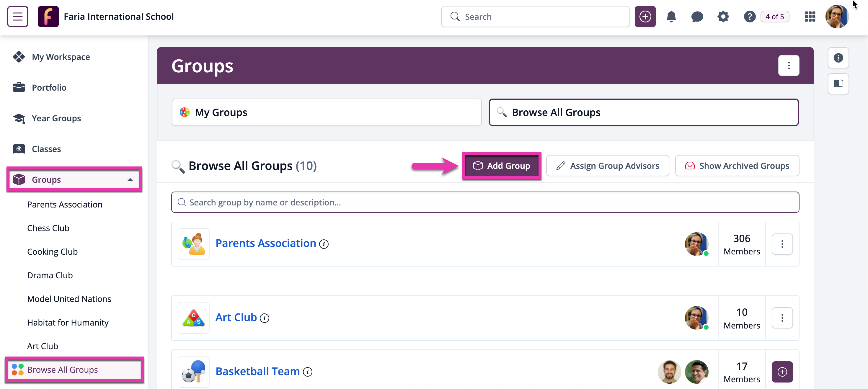Open My Workspace in sidebar

click(61, 57)
